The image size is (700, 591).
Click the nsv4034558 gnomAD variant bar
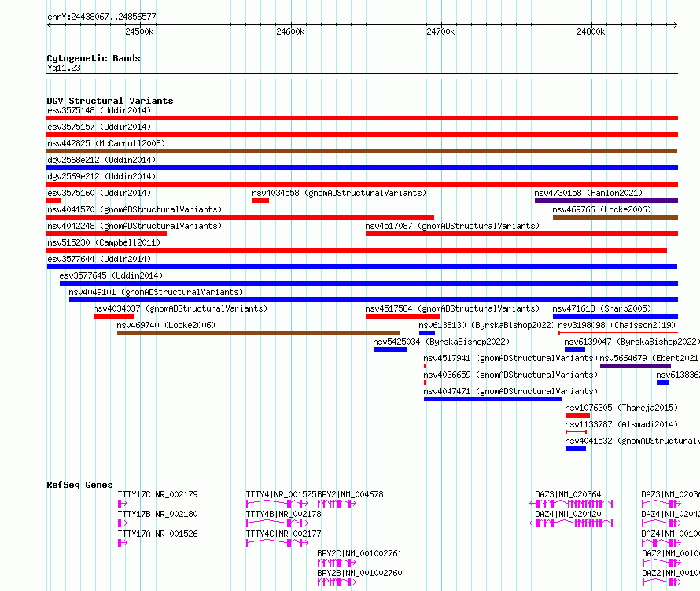coord(260,201)
